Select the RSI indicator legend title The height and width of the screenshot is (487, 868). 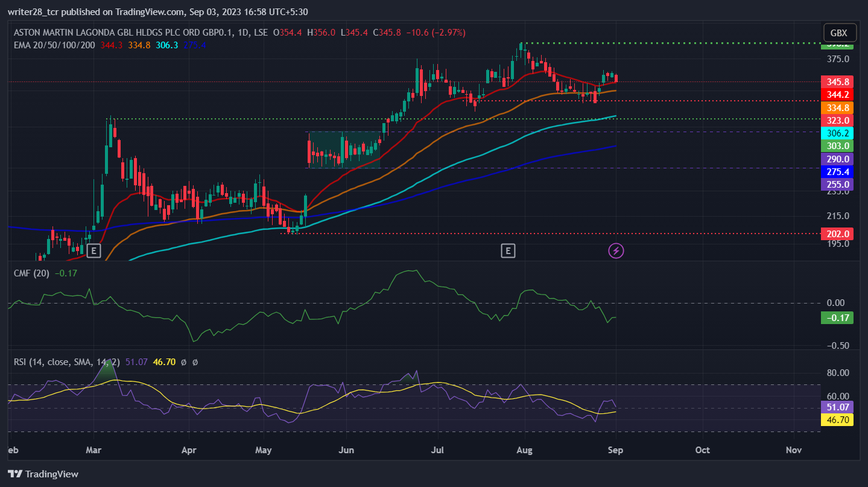coord(66,362)
